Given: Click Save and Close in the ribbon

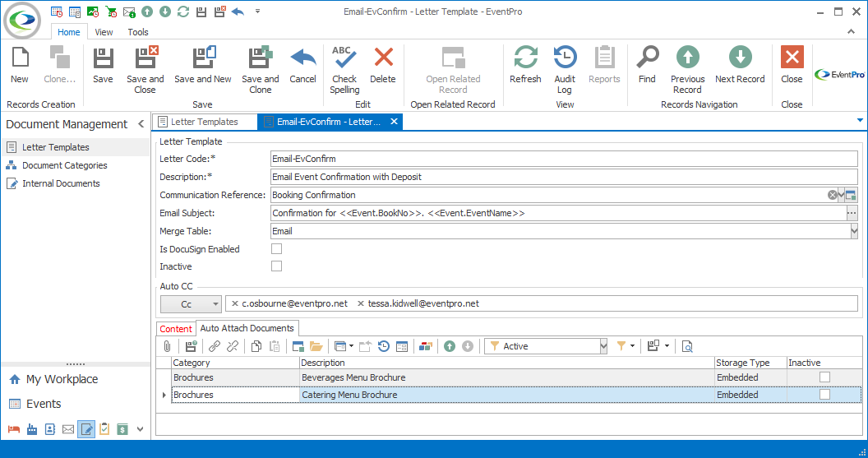Looking at the screenshot, I should pyautogui.click(x=145, y=71).
